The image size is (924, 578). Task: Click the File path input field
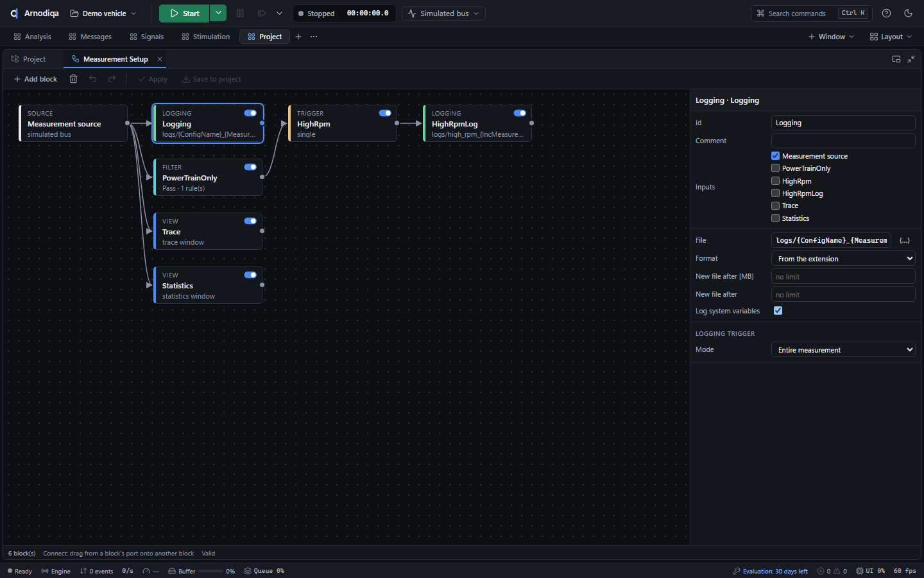coord(831,240)
